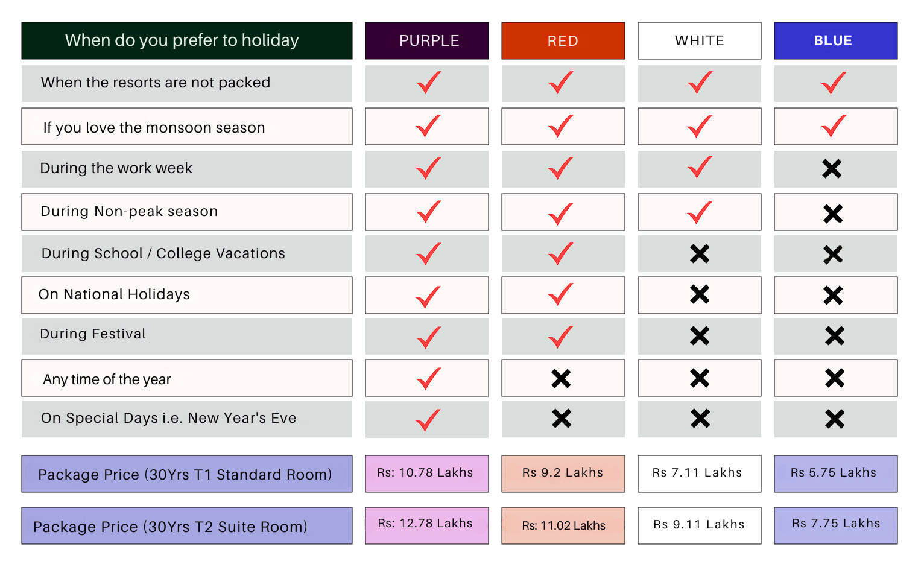
Task: Click the T1 Standard Room package label
Action: point(186,474)
